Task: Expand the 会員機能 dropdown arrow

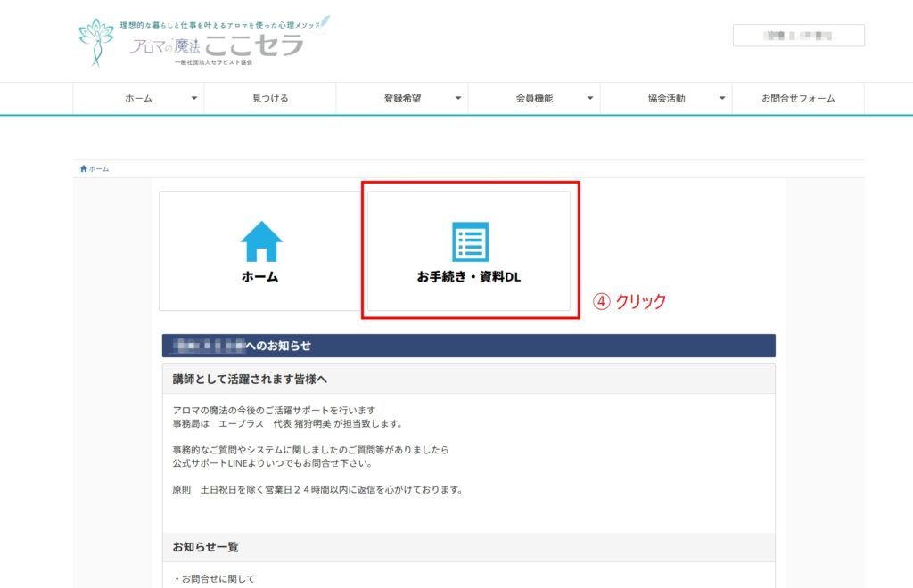Action: coord(590,99)
